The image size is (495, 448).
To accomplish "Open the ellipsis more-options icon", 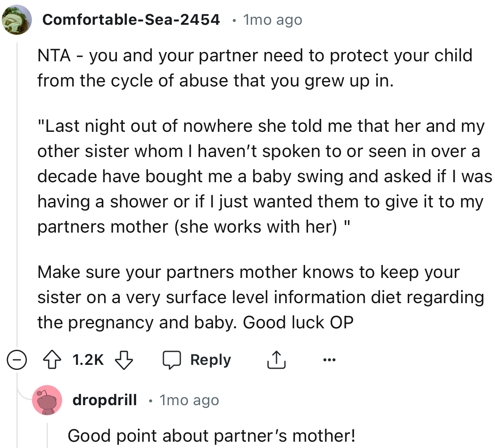I will click(x=330, y=359).
